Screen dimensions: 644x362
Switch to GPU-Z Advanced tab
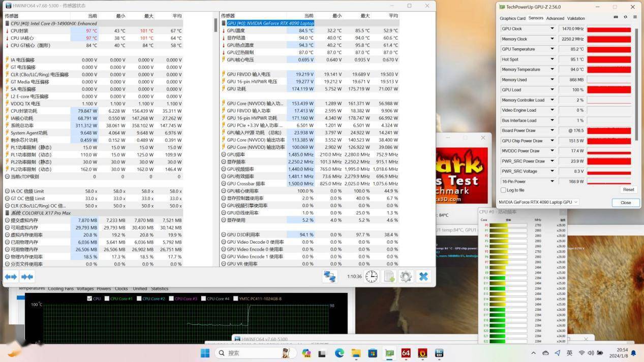(x=555, y=18)
